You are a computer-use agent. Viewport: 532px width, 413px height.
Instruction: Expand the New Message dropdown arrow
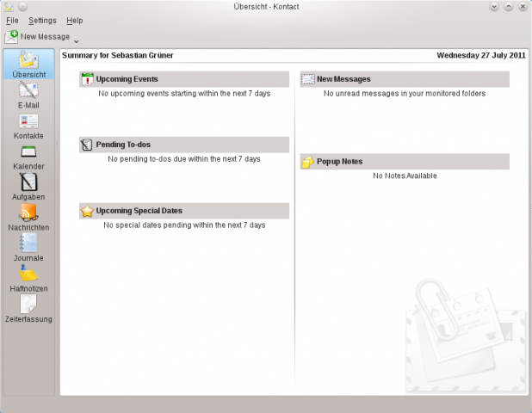click(x=77, y=40)
